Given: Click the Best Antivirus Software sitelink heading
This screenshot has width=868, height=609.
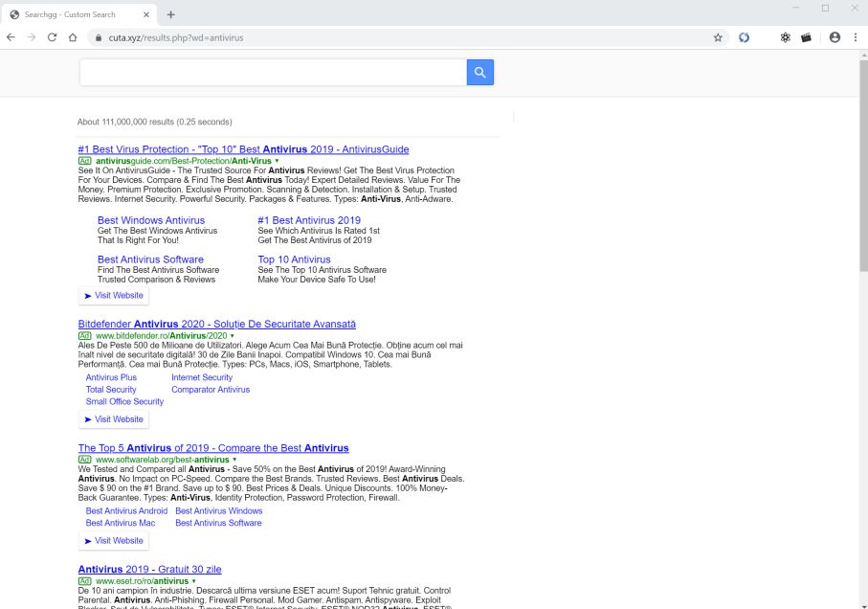Looking at the screenshot, I should (150, 259).
